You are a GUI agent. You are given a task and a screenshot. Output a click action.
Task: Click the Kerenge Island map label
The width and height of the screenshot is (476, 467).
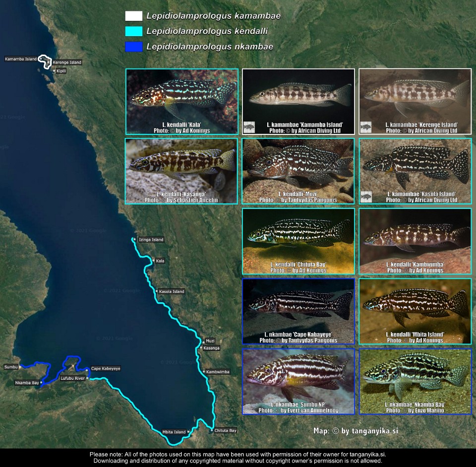(67, 63)
